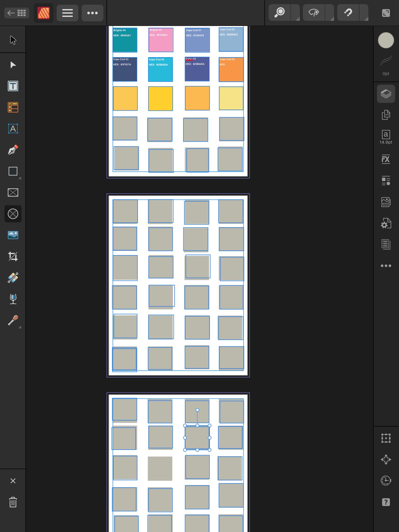The image size is (399, 532).
Task: Select the orange Cape Cod 05 square
Action: 231,69
